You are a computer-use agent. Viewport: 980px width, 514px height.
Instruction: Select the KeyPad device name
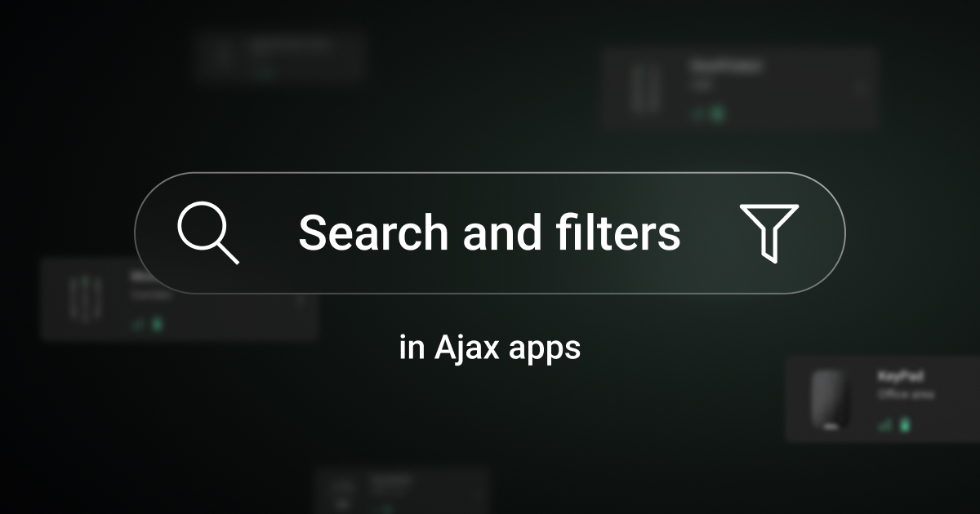901,377
